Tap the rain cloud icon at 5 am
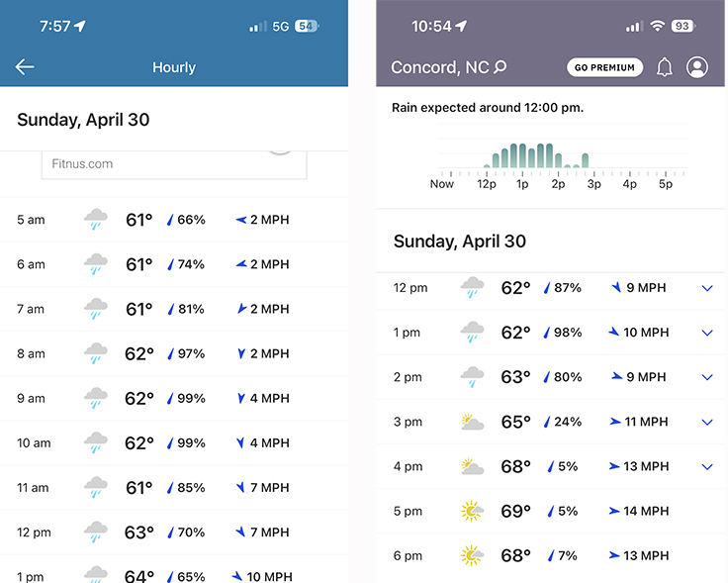This screenshot has width=728, height=583. [96, 220]
